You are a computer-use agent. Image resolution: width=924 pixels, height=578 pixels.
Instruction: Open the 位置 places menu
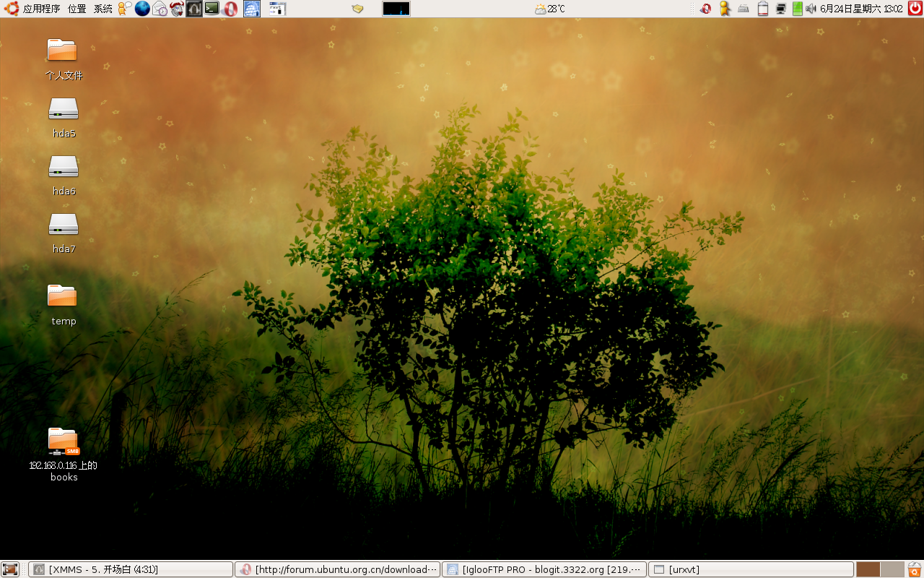pos(77,9)
